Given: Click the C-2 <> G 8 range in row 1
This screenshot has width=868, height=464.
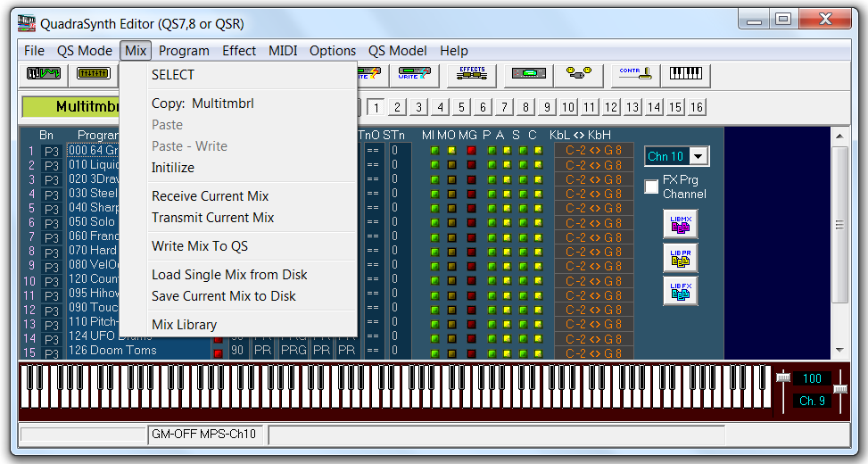Looking at the screenshot, I should 593,151.
